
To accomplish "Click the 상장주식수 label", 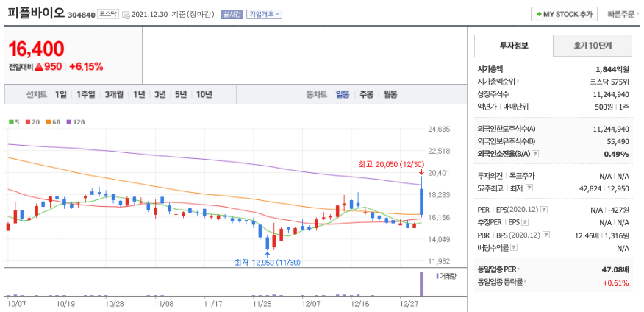I will point(493,94).
